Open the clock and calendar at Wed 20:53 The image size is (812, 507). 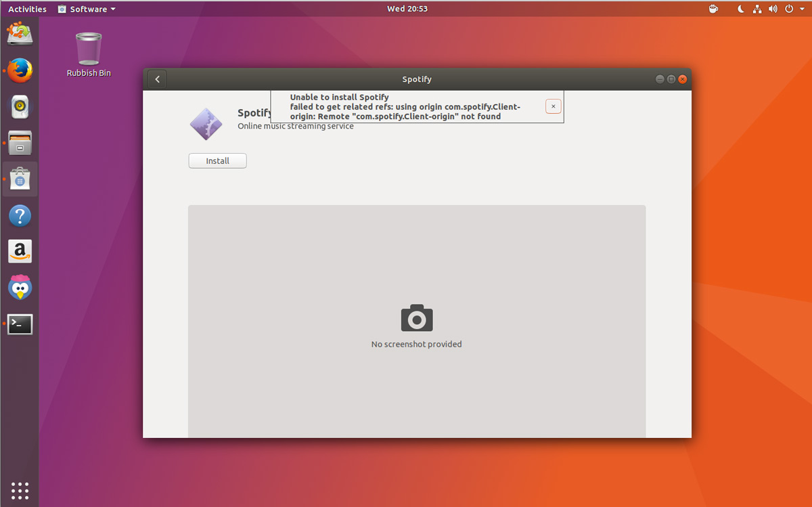pyautogui.click(x=407, y=9)
